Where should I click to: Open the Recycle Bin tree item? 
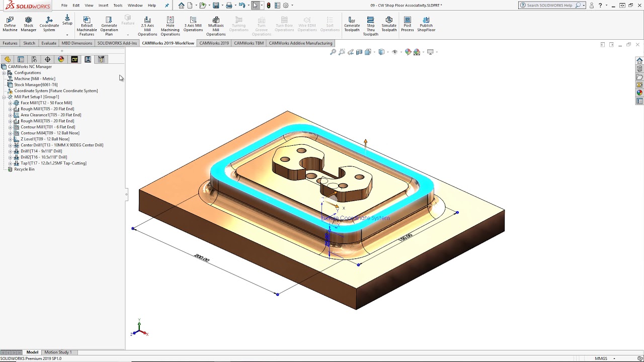point(24,169)
